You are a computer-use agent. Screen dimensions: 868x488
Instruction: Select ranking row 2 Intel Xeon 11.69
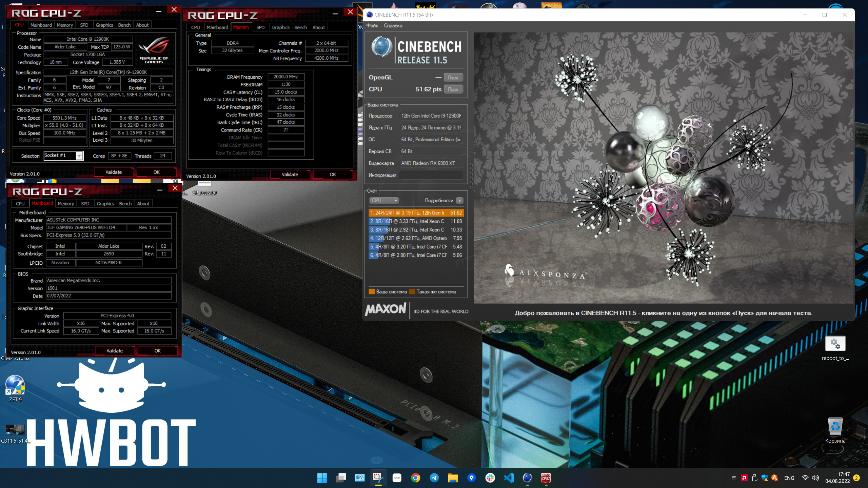point(416,221)
